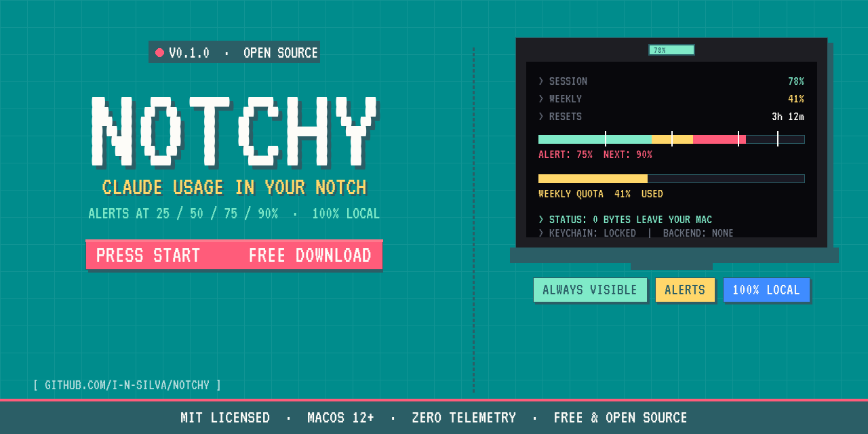Select the Claude Usage In Your Notch tagline

tap(234, 187)
